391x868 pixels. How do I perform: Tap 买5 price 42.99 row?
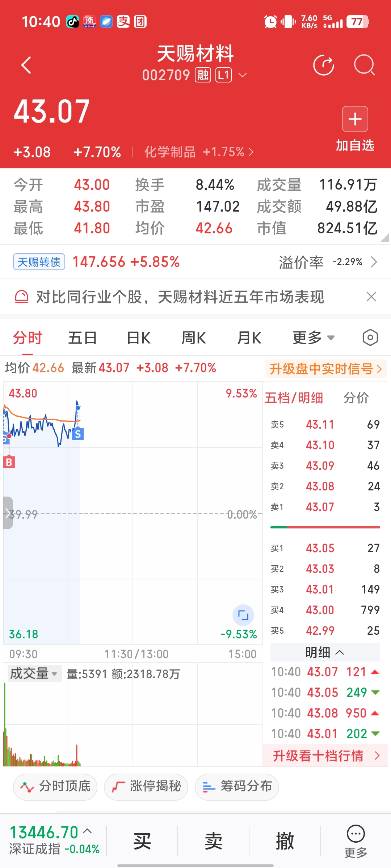click(x=325, y=630)
